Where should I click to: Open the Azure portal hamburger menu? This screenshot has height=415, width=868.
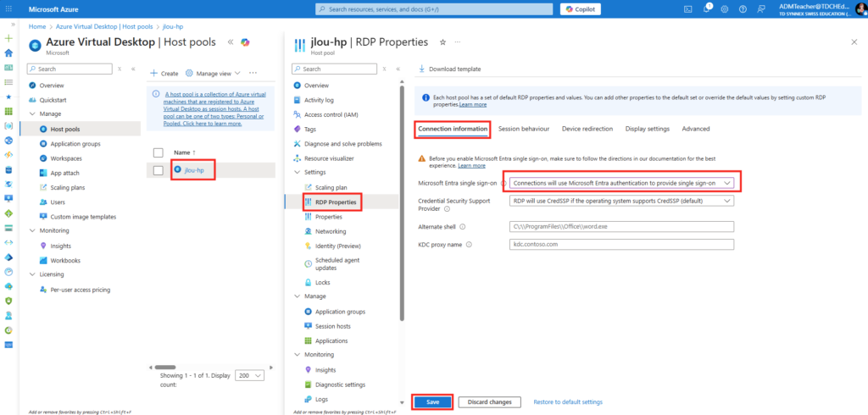9,9
